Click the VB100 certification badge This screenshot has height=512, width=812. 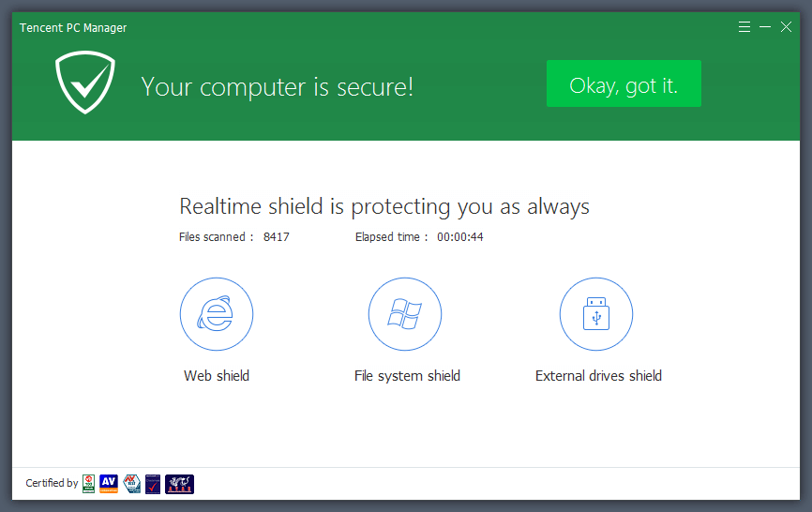[88, 484]
